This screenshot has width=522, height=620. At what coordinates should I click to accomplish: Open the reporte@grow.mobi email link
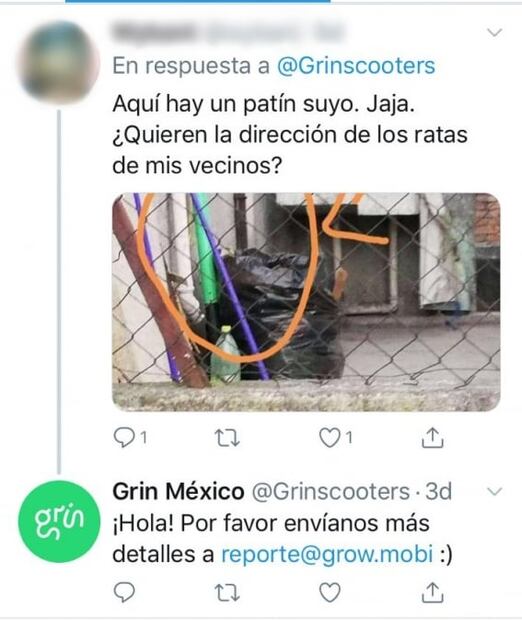327,554
